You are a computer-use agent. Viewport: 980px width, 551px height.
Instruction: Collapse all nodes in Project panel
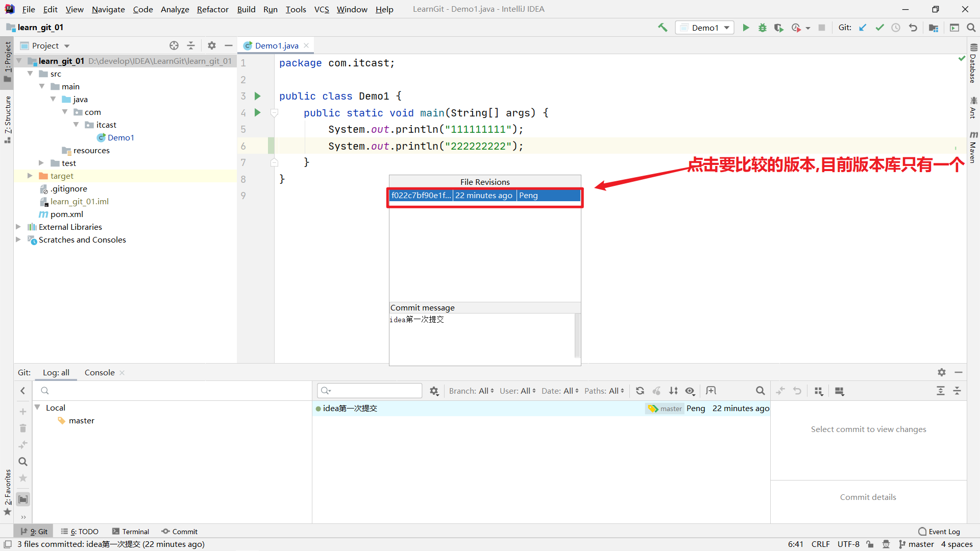click(191, 45)
